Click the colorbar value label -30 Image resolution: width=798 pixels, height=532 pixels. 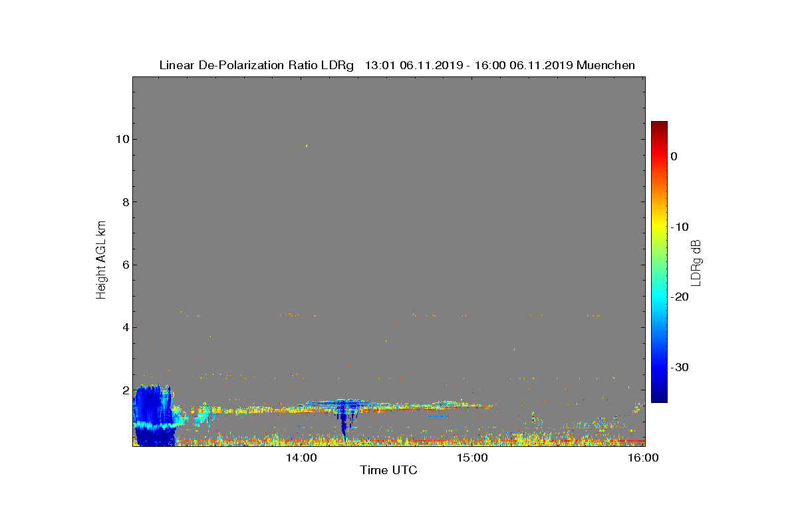679,367
